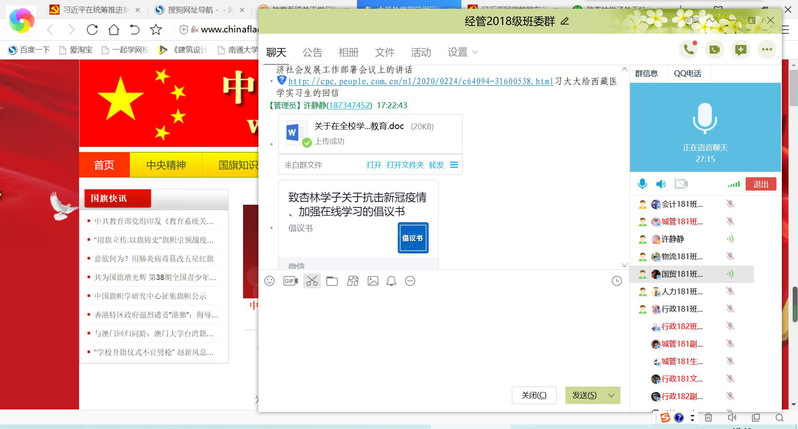Image resolution: width=798 pixels, height=429 pixels.
Task: Click the red 退出 button
Action: click(761, 184)
